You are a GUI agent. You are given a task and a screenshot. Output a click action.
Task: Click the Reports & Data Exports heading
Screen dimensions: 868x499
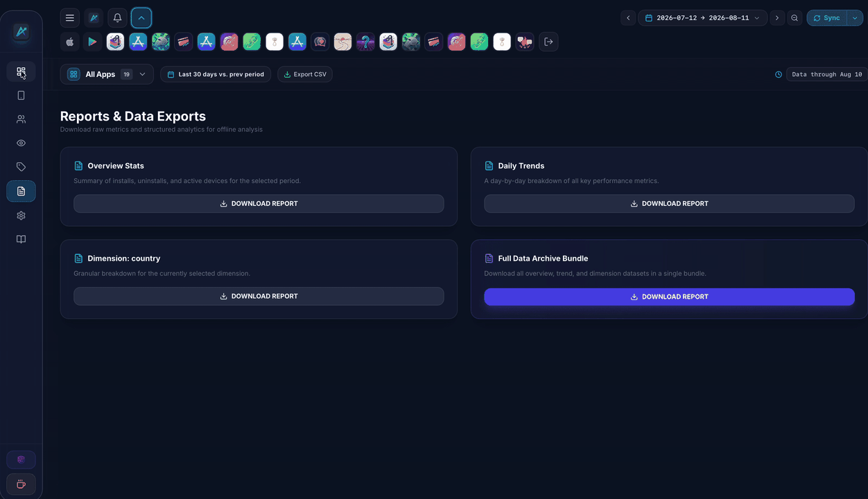[133, 116]
